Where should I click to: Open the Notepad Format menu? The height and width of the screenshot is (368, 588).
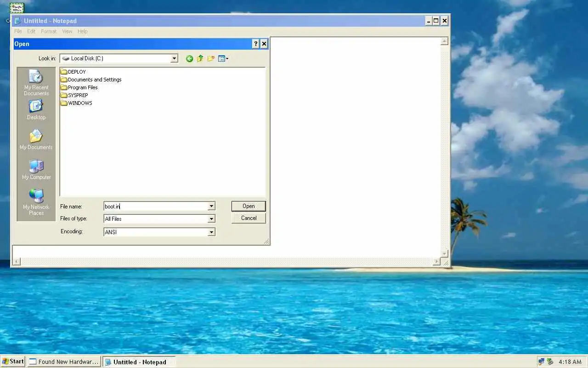(x=49, y=31)
